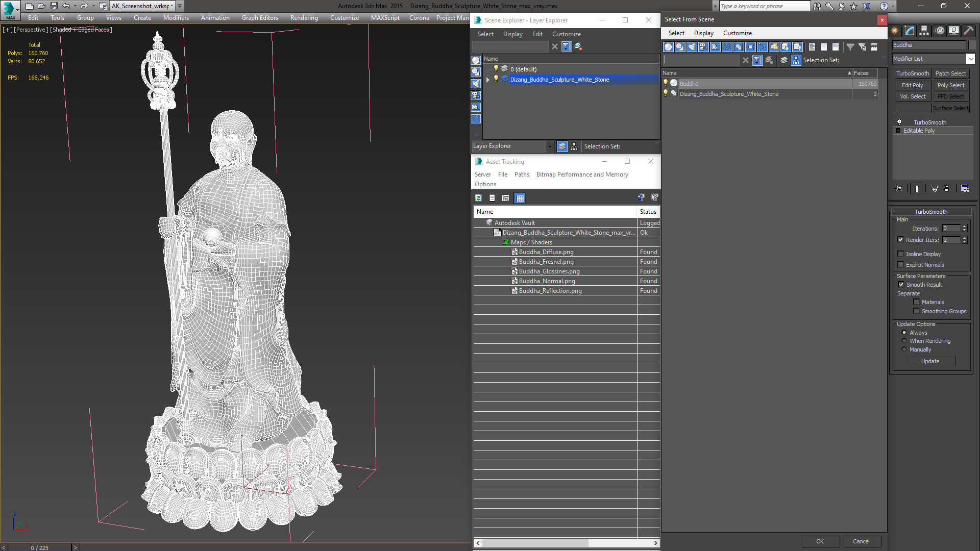This screenshot has width=980, height=551.
Task: Expand the 0 default layer in Layer Explorer
Action: pyautogui.click(x=486, y=69)
